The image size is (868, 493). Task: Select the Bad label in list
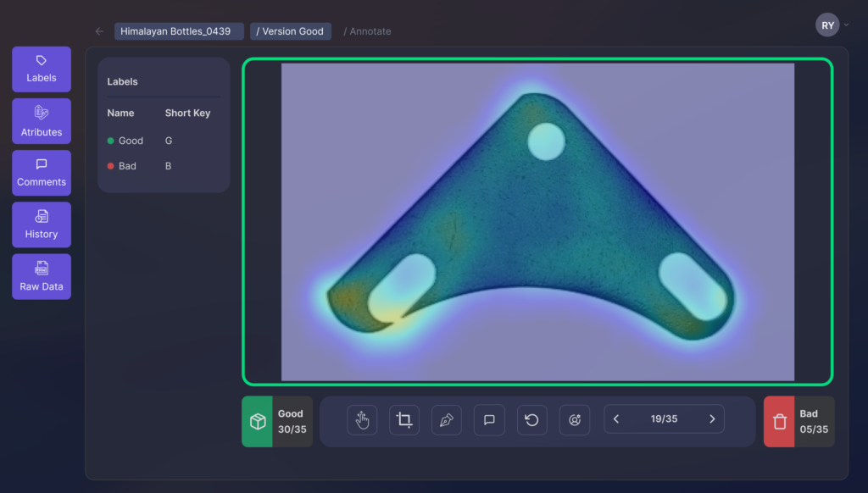[x=127, y=166]
